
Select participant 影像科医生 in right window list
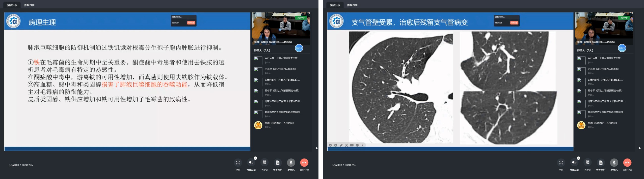(604, 82)
